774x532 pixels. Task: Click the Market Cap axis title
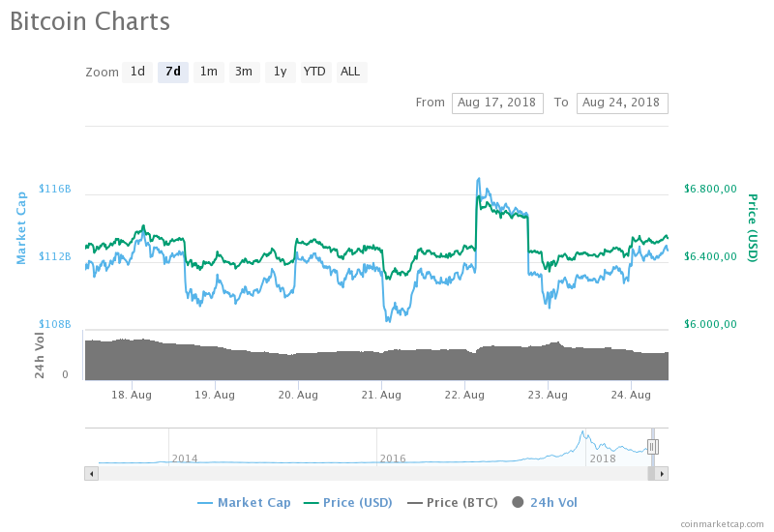(x=20, y=228)
